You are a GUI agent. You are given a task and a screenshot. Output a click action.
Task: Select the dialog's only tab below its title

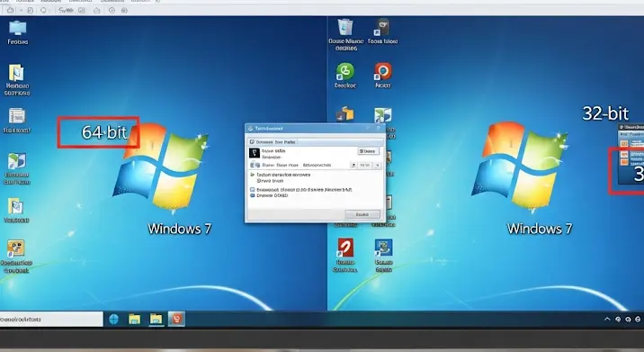click(x=273, y=142)
